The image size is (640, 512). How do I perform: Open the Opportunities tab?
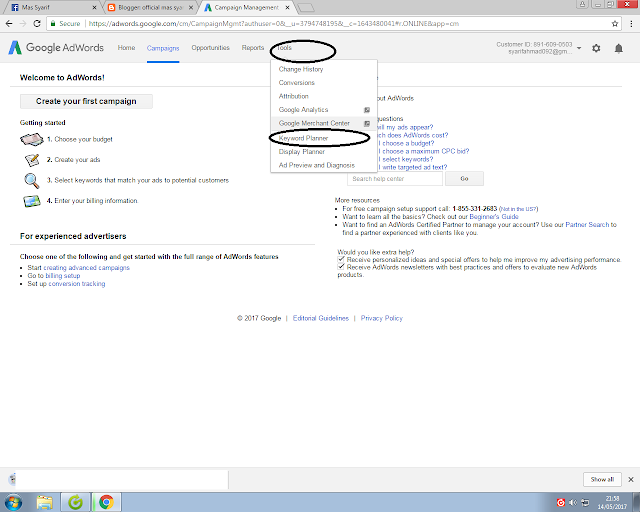(211, 48)
